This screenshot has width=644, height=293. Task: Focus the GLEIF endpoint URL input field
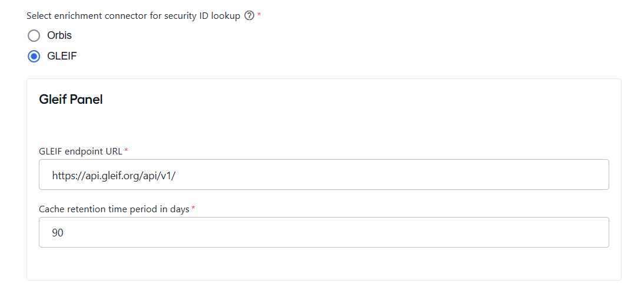pyautogui.click(x=324, y=175)
